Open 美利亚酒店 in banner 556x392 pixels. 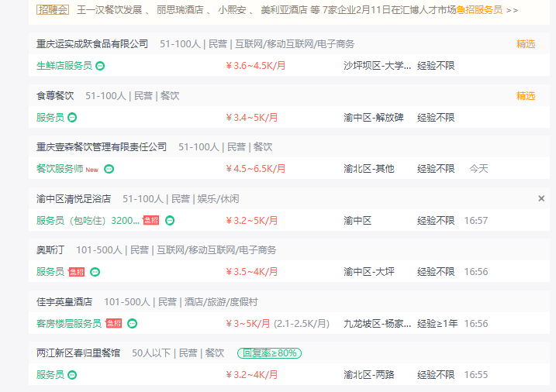[x=284, y=10]
